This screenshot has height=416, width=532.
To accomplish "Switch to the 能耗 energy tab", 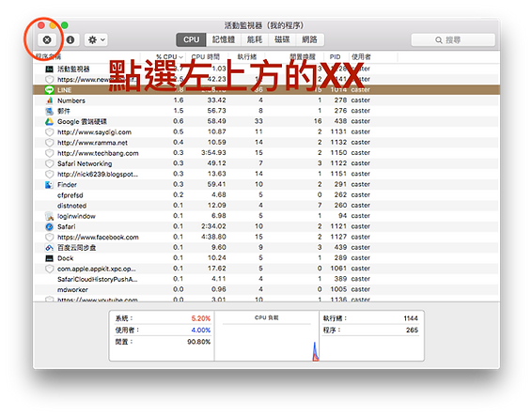I will tap(255, 39).
